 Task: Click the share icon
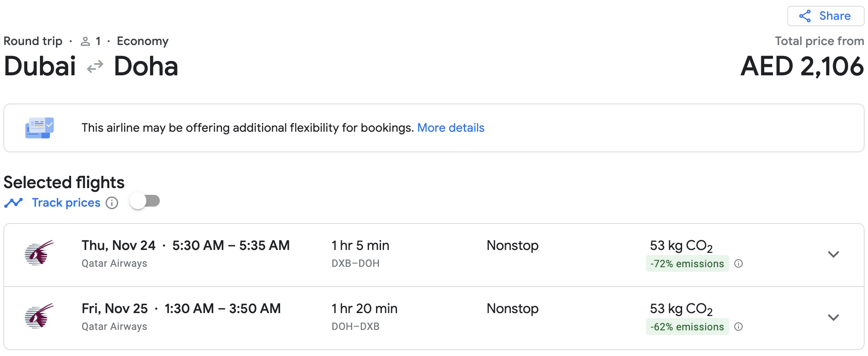[805, 16]
